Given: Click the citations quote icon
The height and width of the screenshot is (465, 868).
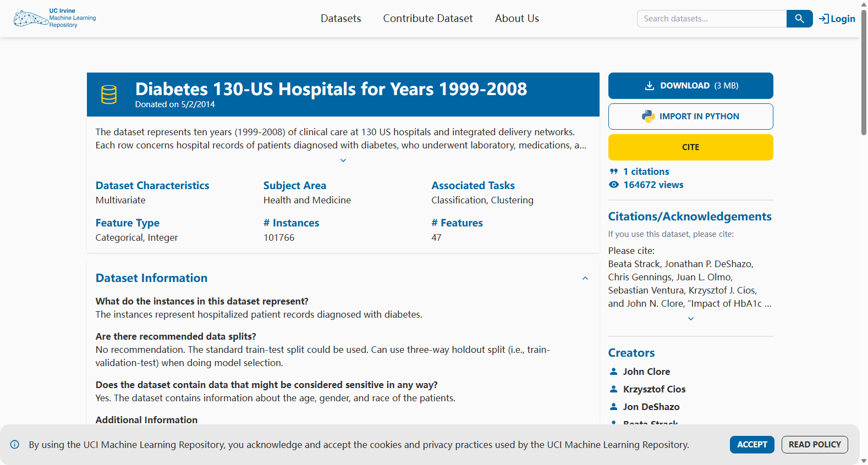Looking at the screenshot, I should (614, 171).
